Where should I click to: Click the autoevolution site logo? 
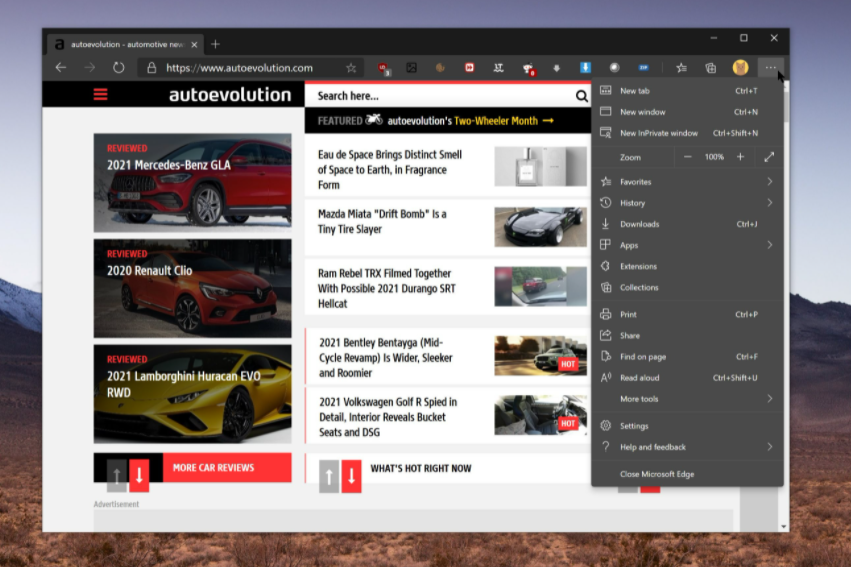pos(230,95)
